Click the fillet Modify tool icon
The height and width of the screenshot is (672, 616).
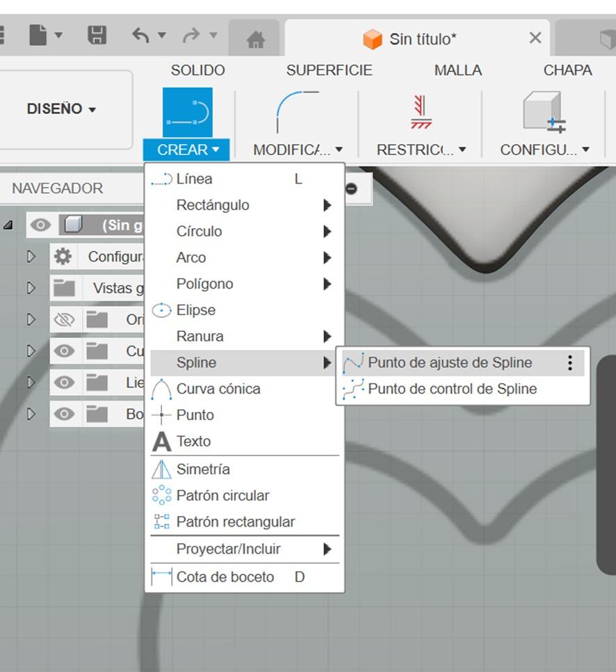point(297,111)
